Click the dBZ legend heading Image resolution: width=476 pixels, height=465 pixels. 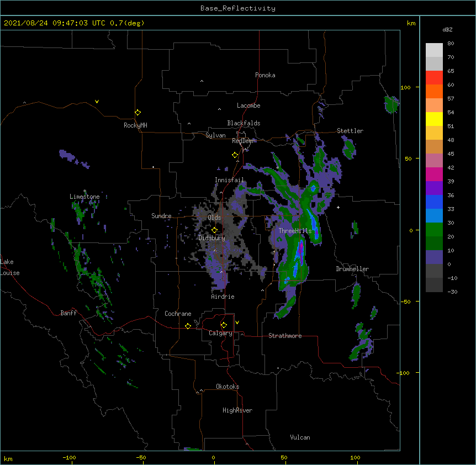447,30
